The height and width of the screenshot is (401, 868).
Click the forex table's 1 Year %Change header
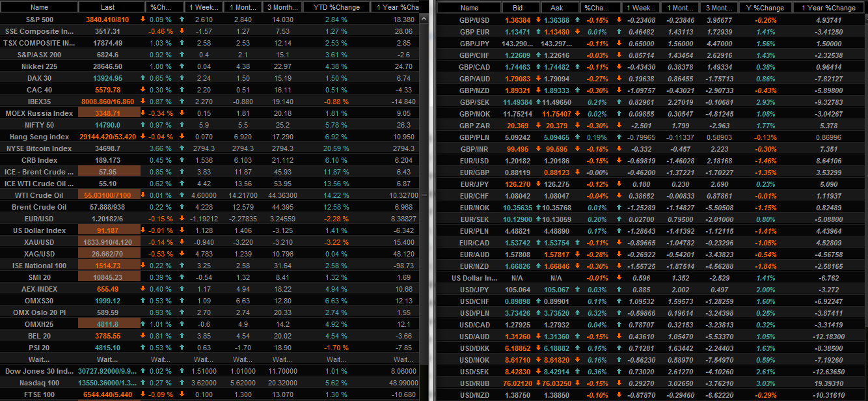(x=830, y=8)
